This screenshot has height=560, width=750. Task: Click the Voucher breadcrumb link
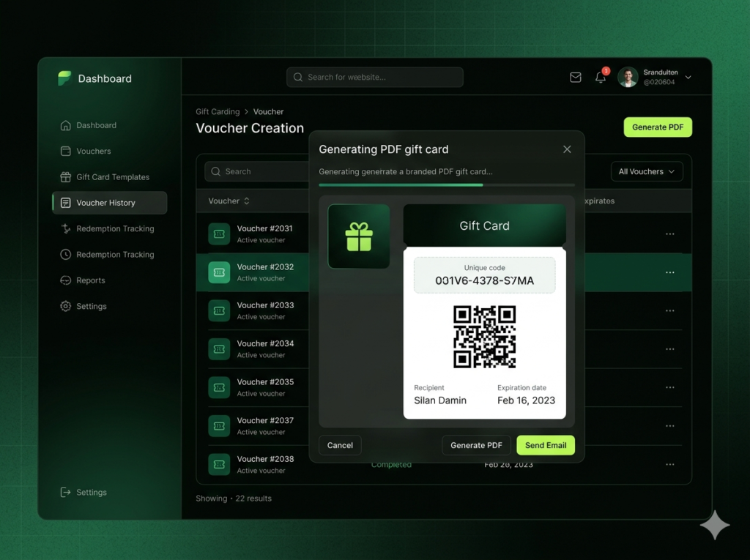coord(268,111)
